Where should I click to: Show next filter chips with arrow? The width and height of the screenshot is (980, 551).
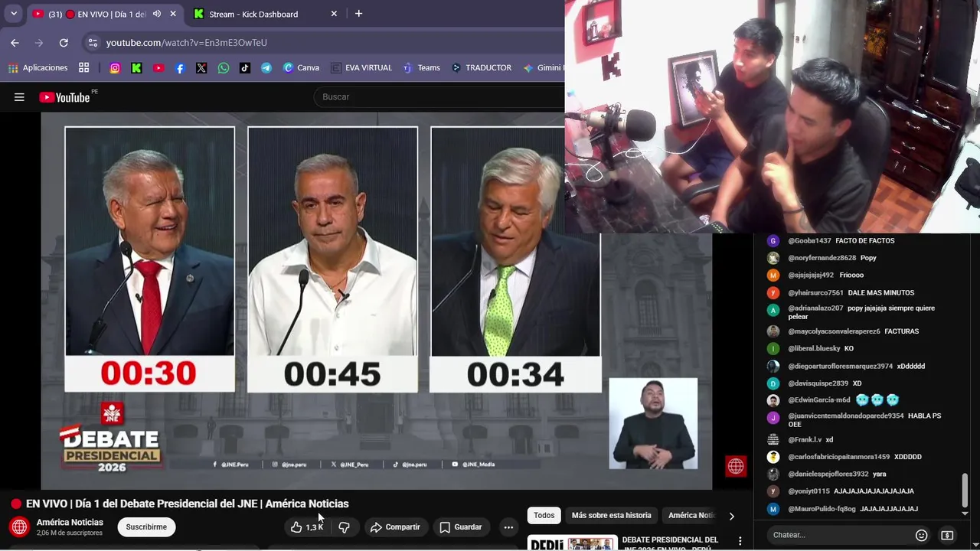point(731,516)
